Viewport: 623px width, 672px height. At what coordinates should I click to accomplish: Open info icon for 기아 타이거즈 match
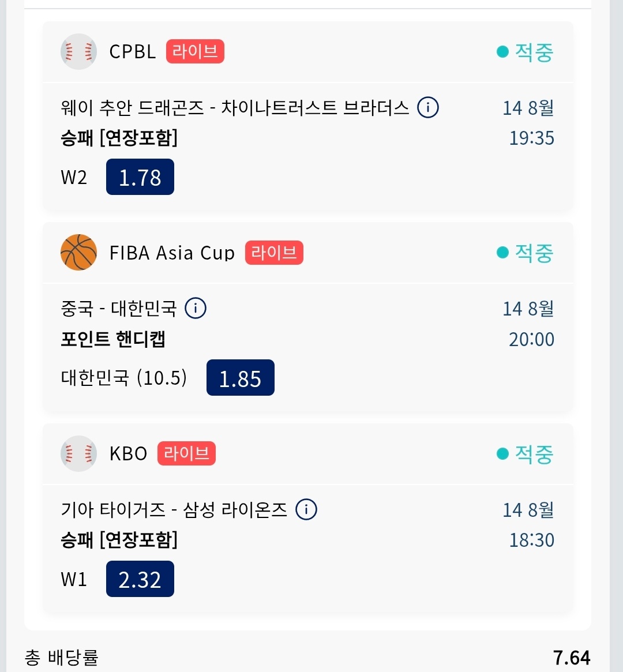[x=306, y=509]
